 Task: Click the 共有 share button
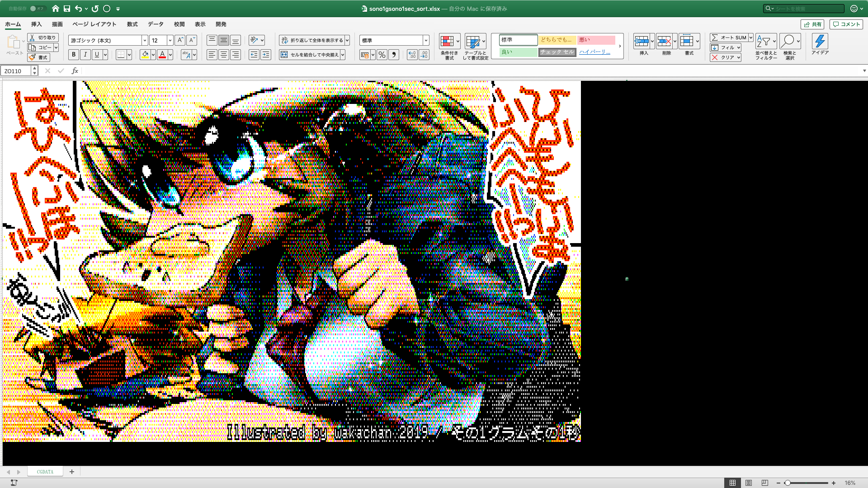pyautogui.click(x=812, y=24)
